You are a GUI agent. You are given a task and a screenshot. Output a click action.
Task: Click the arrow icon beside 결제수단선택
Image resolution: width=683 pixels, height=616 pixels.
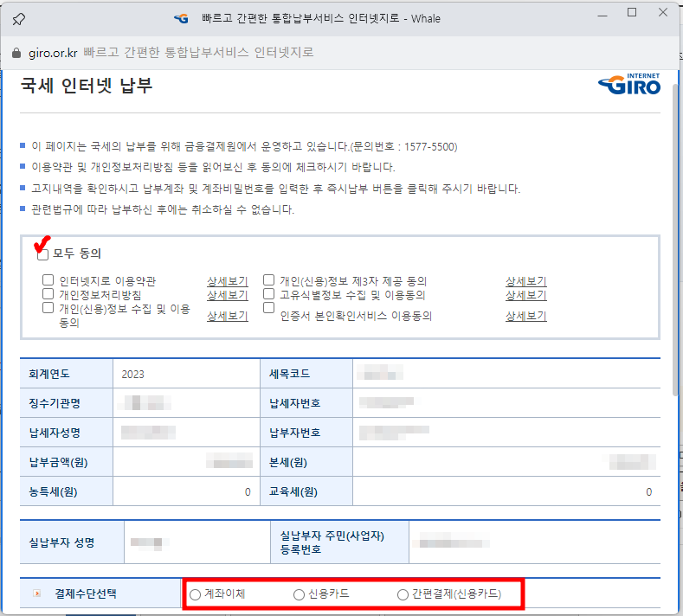(x=37, y=594)
